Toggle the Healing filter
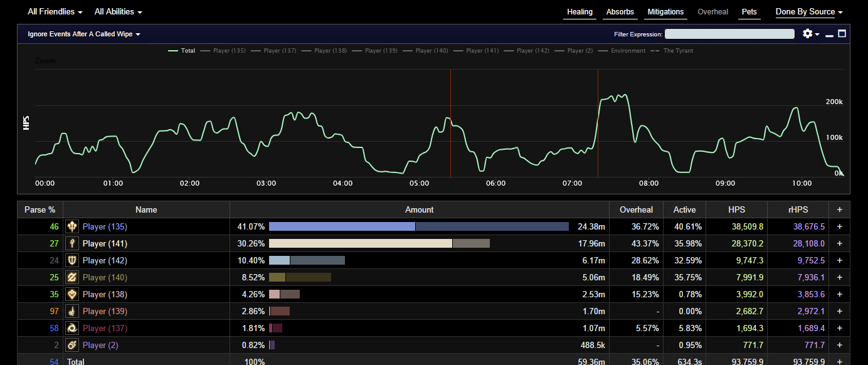The height and width of the screenshot is (365, 868). pyautogui.click(x=580, y=12)
